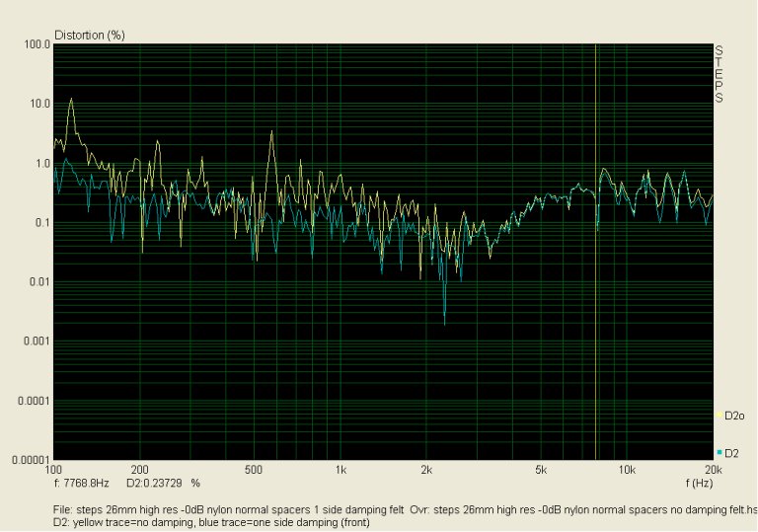This screenshot has width=758, height=532.
Task: Click the 'D2o' legend text
Action: click(734, 416)
